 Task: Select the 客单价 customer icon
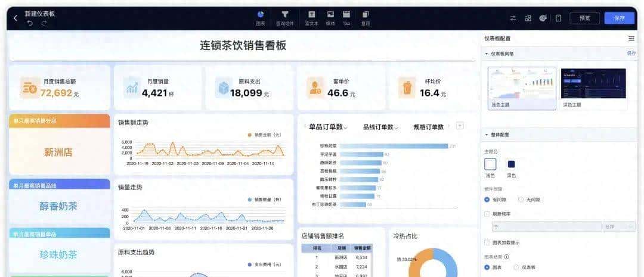pyautogui.click(x=315, y=88)
